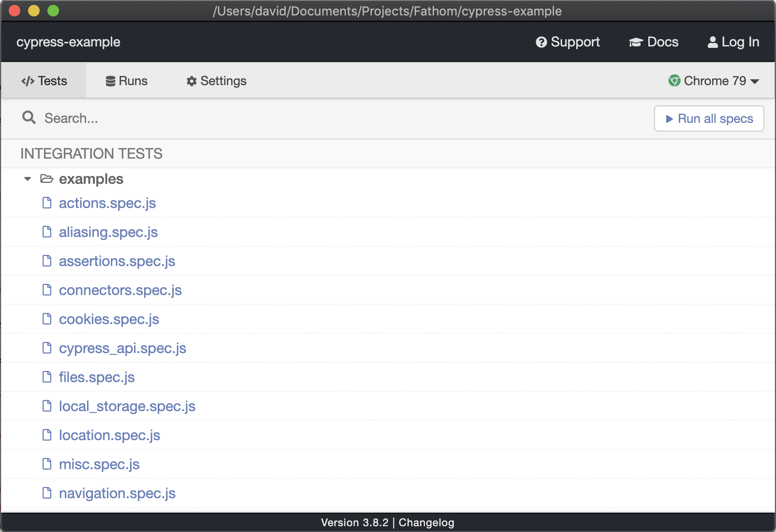Click the cypress-example project title

point(68,42)
